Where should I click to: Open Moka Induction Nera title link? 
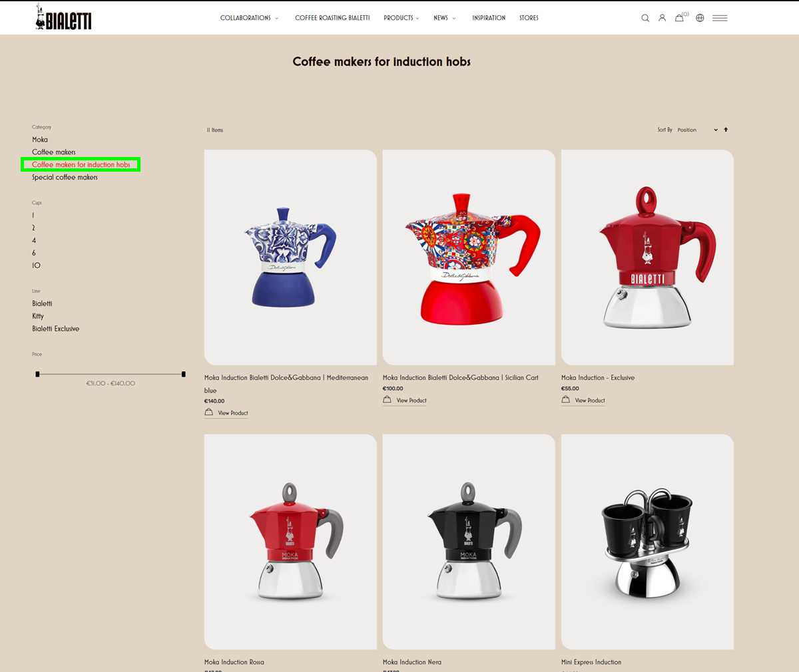[412, 662]
